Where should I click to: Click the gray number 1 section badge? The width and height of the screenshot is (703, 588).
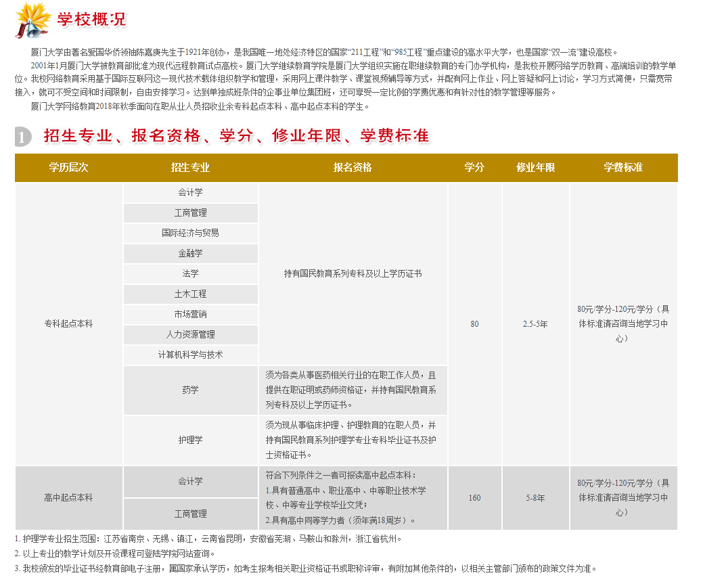tap(23, 137)
